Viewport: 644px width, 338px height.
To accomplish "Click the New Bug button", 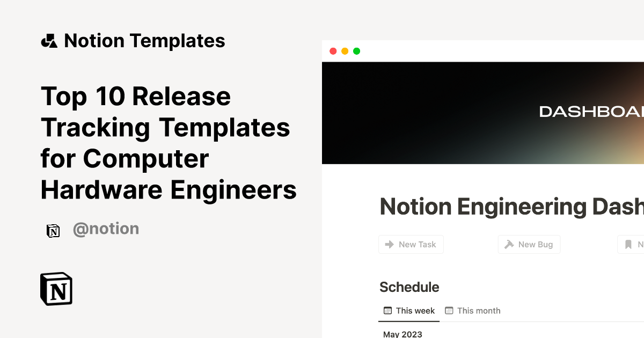I will (x=529, y=244).
